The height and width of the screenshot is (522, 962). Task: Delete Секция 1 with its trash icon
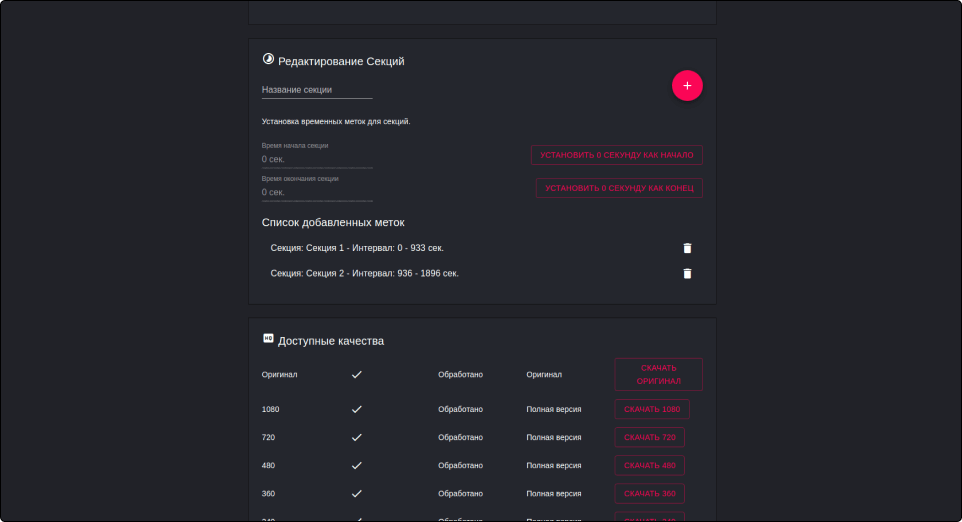[x=687, y=248]
